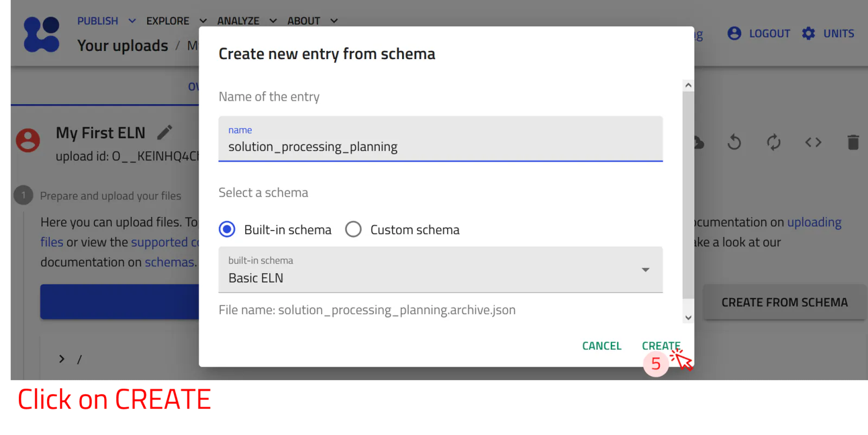Open the UNITS gear settings icon
The image size is (868, 435).
[x=808, y=34]
